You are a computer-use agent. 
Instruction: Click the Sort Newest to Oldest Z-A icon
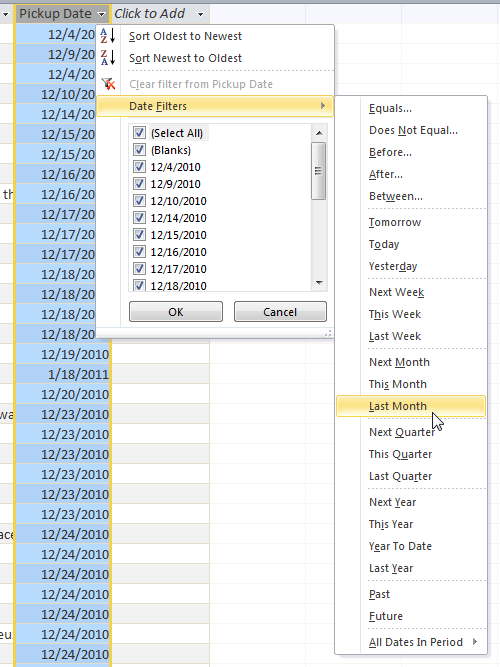[108, 57]
